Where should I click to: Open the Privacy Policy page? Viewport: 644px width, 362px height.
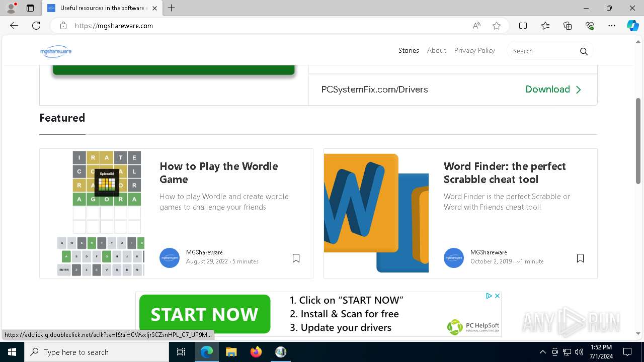tap(474, 50)
